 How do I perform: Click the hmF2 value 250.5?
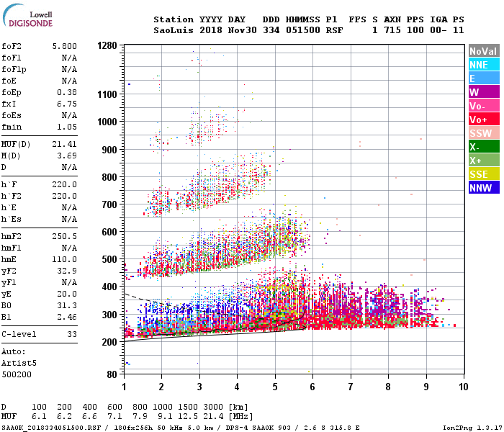pos(65,237)
